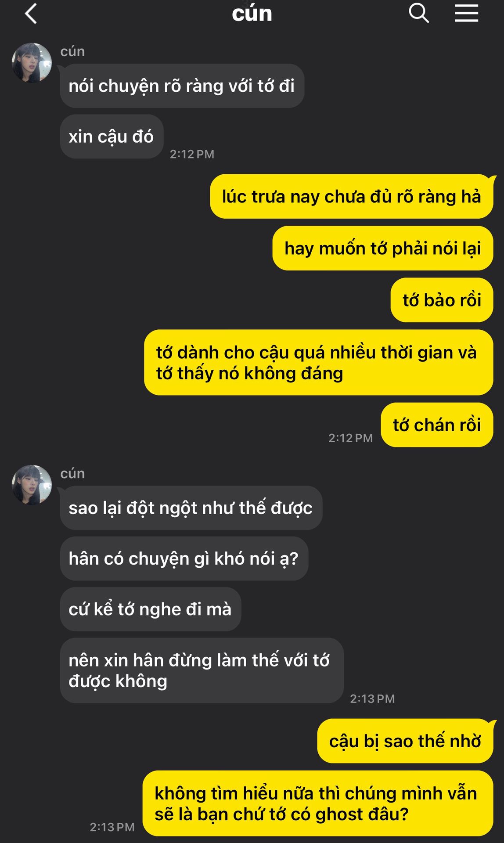504x843 pixels.
Task: Tap yellow bubble "lúc trưa nay chưa đủ rõ ràng hả"
Action: point(352,196)
